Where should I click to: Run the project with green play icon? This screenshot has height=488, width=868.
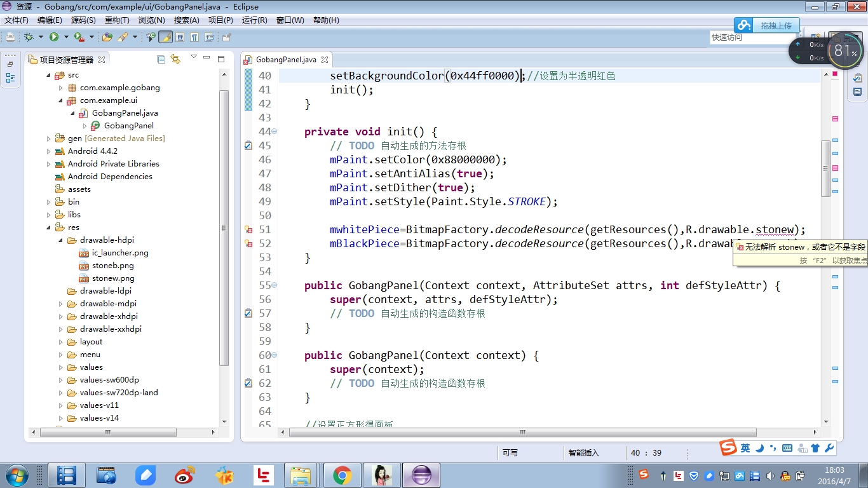[54, 37]
